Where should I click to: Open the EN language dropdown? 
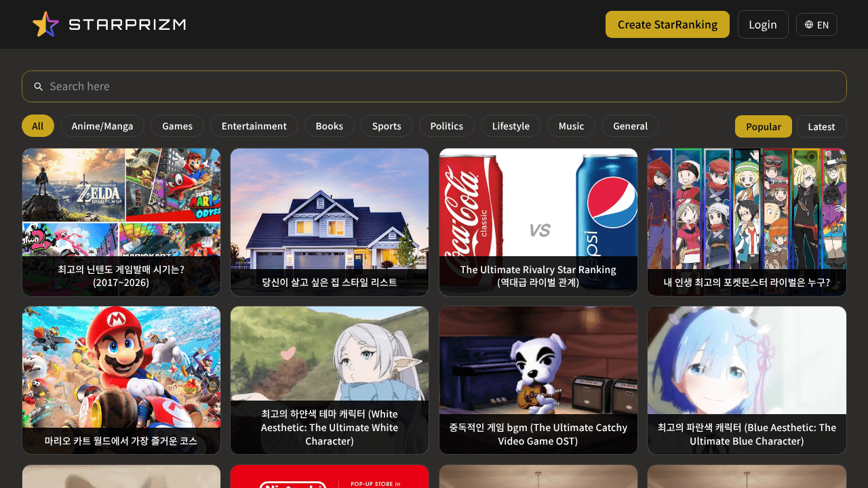click(x=816, y=24)
